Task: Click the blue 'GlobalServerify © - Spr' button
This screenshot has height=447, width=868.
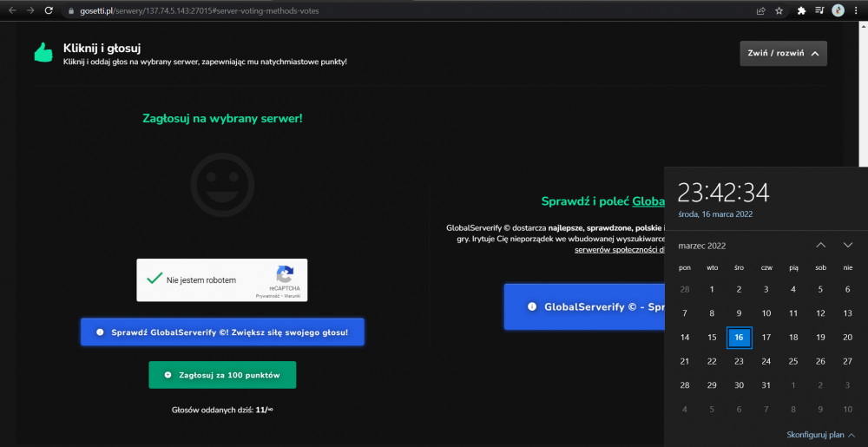Action: pos(584,306)
